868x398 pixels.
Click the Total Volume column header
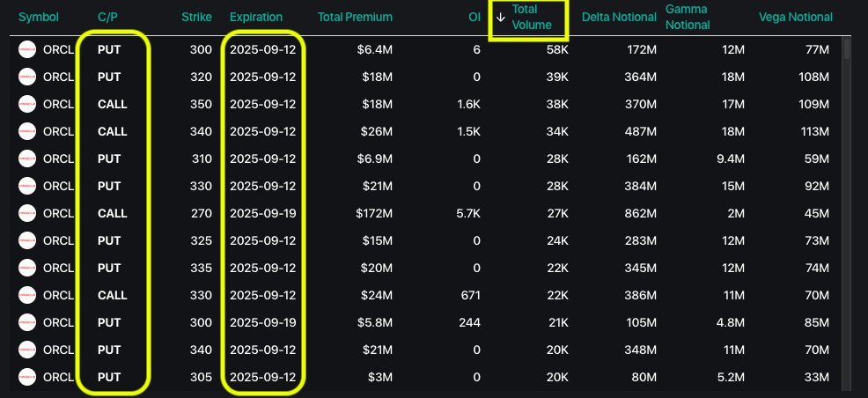tap(532, 17)
